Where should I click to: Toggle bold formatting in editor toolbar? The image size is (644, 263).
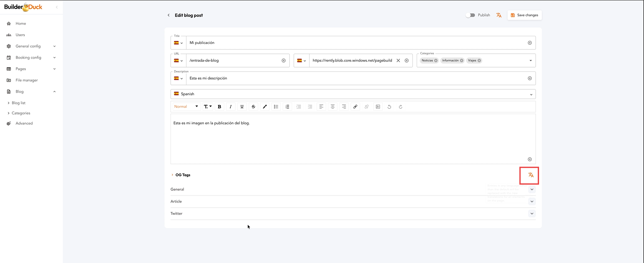[219, 107]
